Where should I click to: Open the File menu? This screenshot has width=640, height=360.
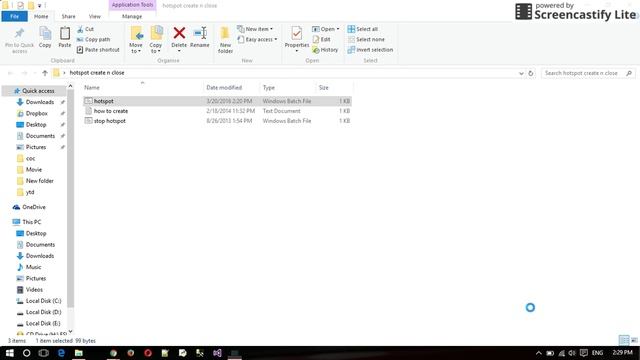[15, 16]
